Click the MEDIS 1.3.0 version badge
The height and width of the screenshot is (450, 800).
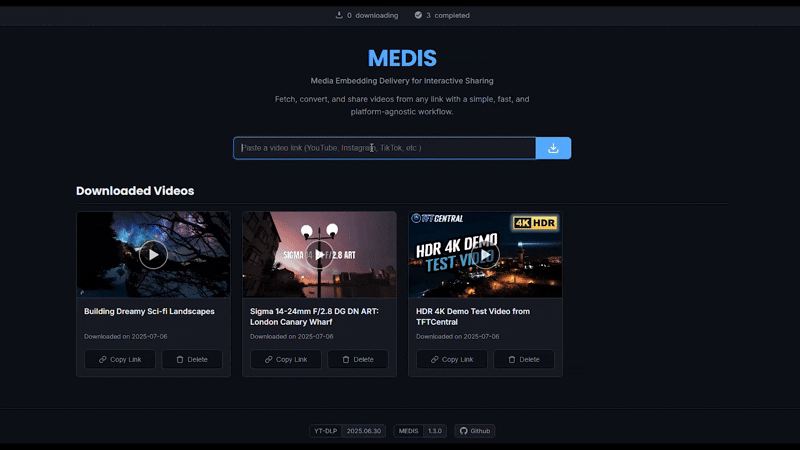[x=420, y=431]
